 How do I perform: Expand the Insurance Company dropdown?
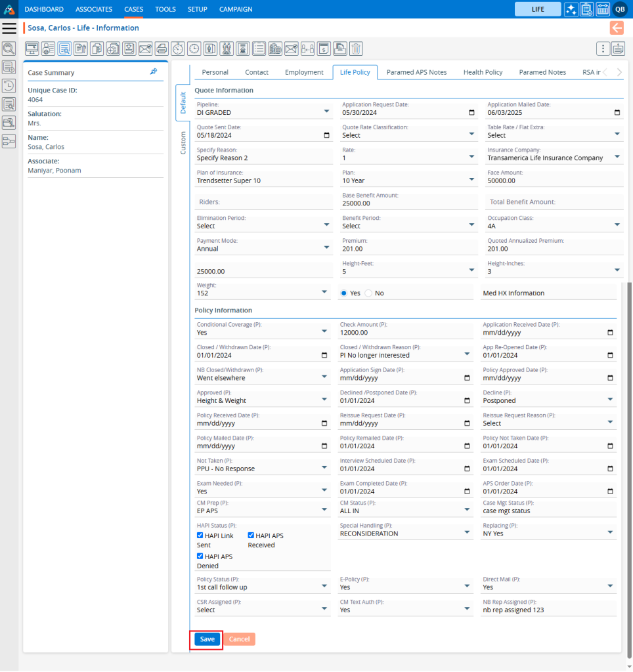tap(553, 157)
